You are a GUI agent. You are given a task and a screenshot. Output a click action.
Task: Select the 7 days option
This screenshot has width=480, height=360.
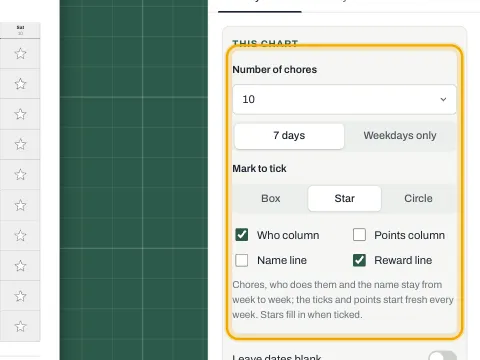tap(289, 136)
